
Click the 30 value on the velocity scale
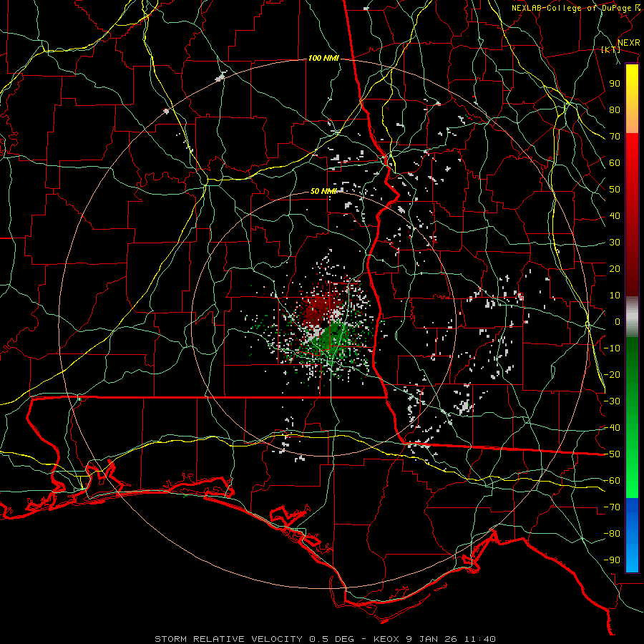tap(615, 243)
